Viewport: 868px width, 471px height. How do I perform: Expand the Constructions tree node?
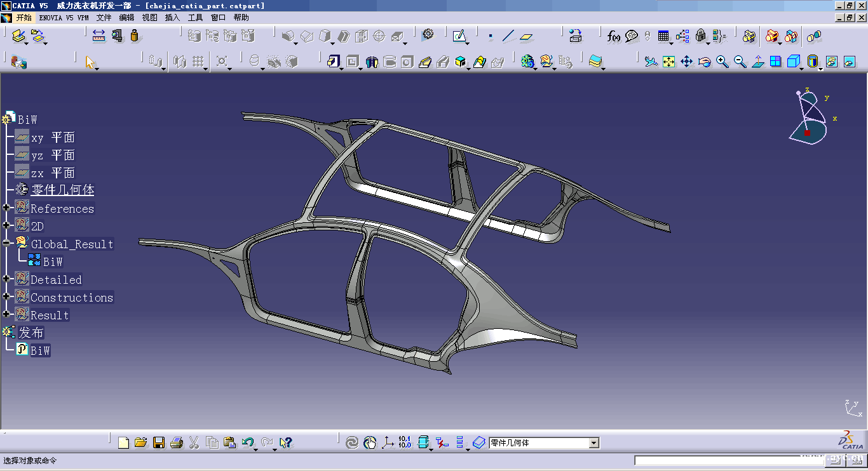click(x=6, y=296)
